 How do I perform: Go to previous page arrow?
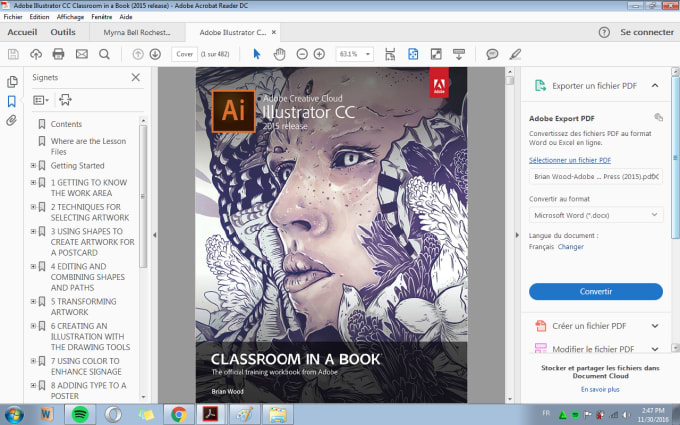[138, 54]
